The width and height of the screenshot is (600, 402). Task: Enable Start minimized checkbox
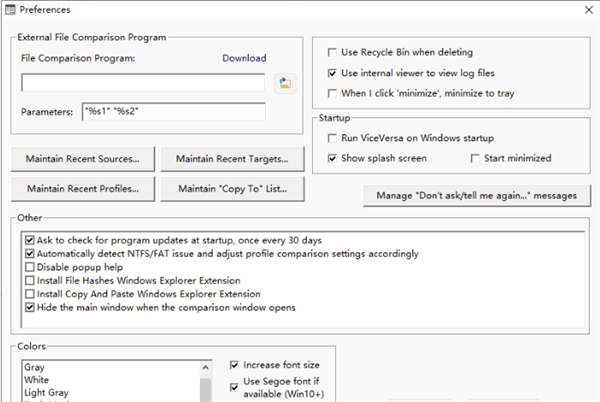point(475,158)
